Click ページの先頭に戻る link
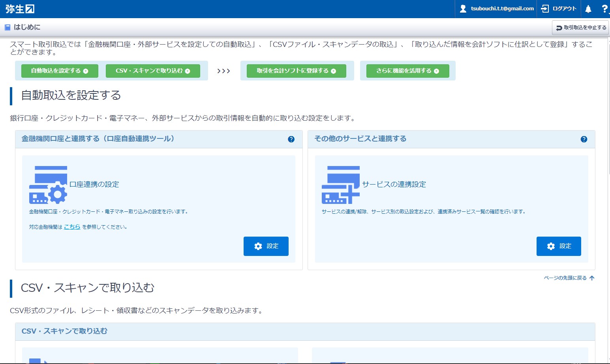 (565, 278)
